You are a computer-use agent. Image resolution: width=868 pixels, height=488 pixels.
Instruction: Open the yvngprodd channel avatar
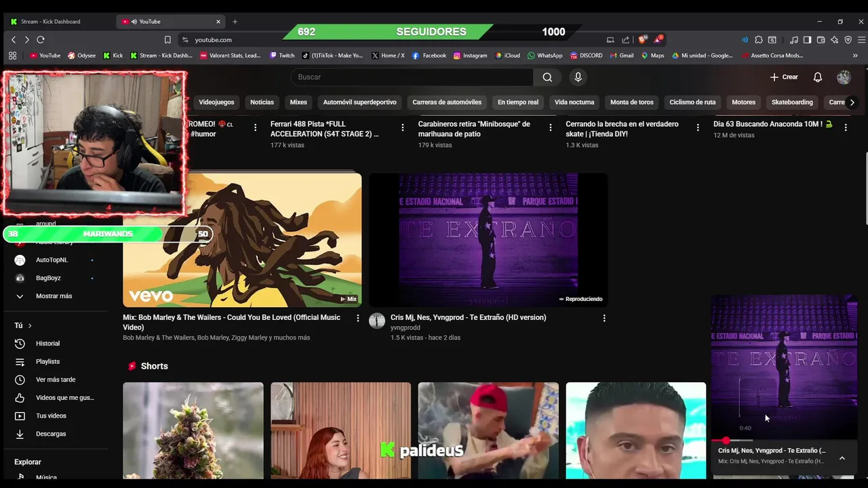click(377, 321)
